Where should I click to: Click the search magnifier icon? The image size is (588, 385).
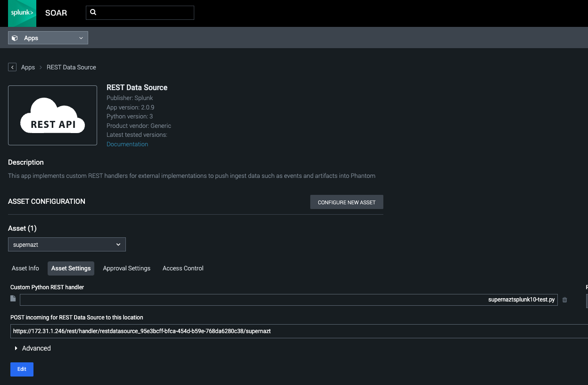(x=93, y=12)
